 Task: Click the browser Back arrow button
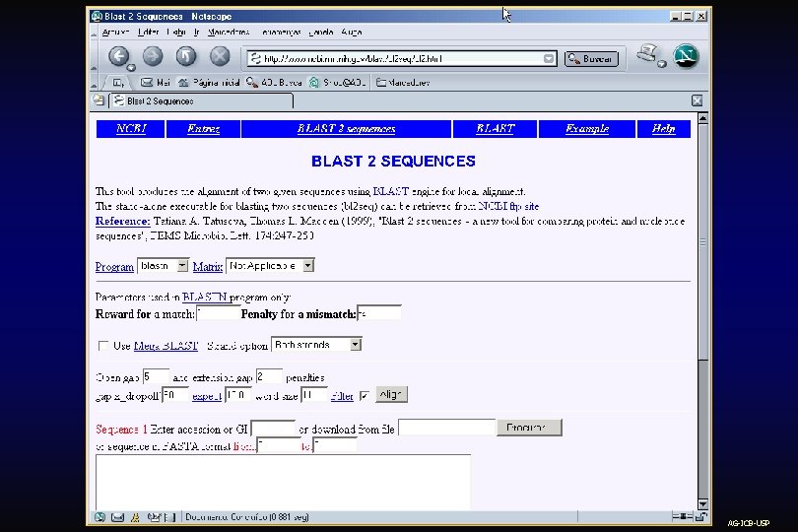[x=119, y=56]
